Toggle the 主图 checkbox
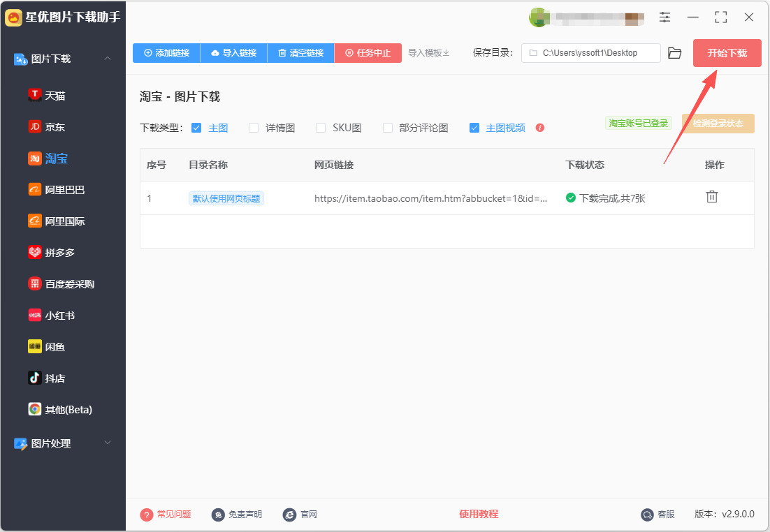770x532 pixels. (x=196, y=128)
